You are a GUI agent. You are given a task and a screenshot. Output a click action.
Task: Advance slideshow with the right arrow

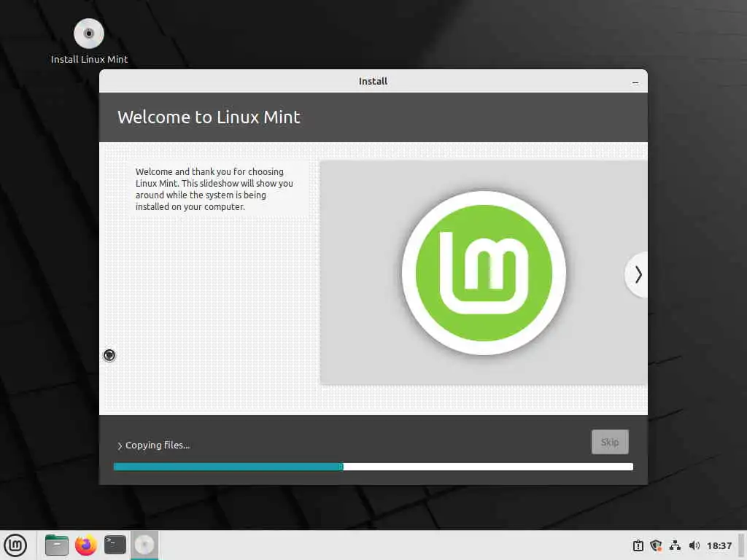(638, 275)
